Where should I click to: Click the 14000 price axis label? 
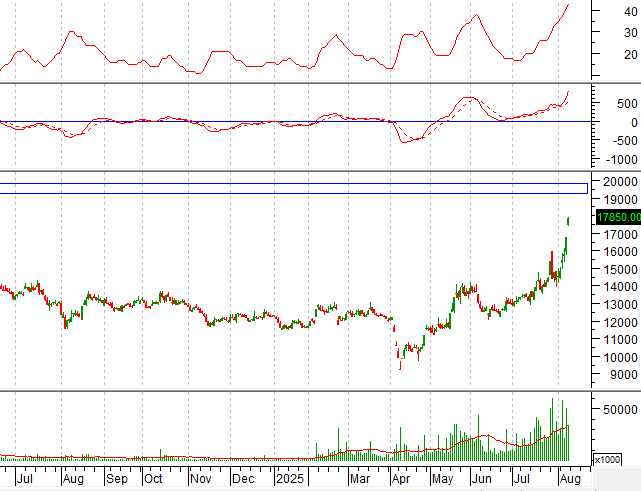coord(620,287)
